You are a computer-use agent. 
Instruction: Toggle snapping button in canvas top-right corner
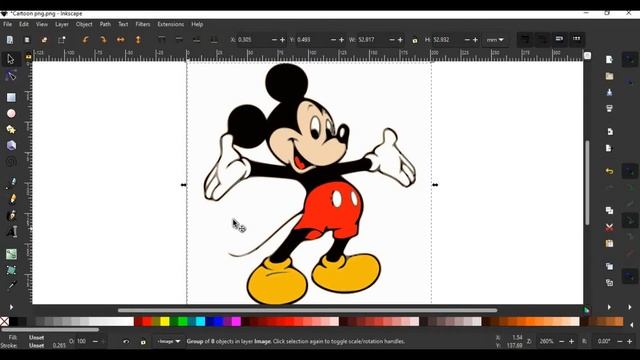point(587,56)
